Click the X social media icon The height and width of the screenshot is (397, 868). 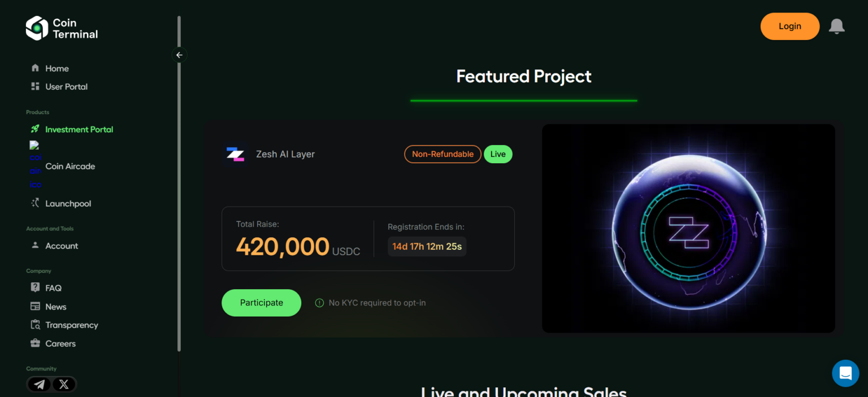[63, 384]
